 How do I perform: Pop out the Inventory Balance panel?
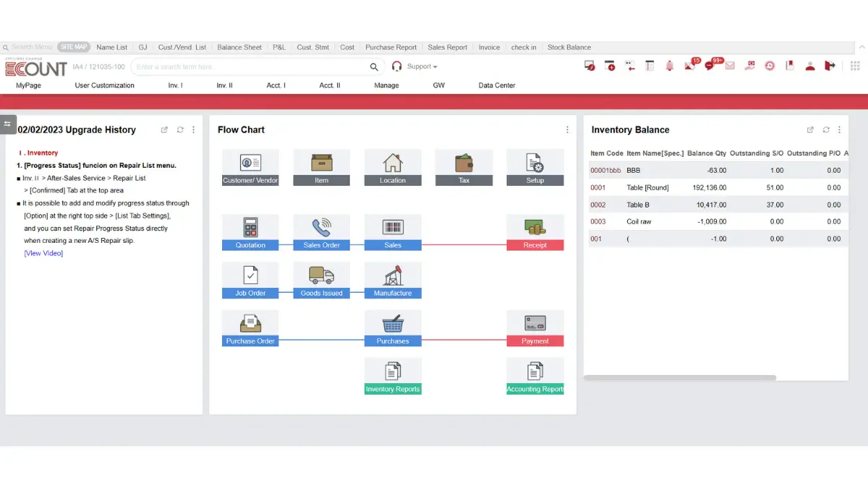pos(810,130)
